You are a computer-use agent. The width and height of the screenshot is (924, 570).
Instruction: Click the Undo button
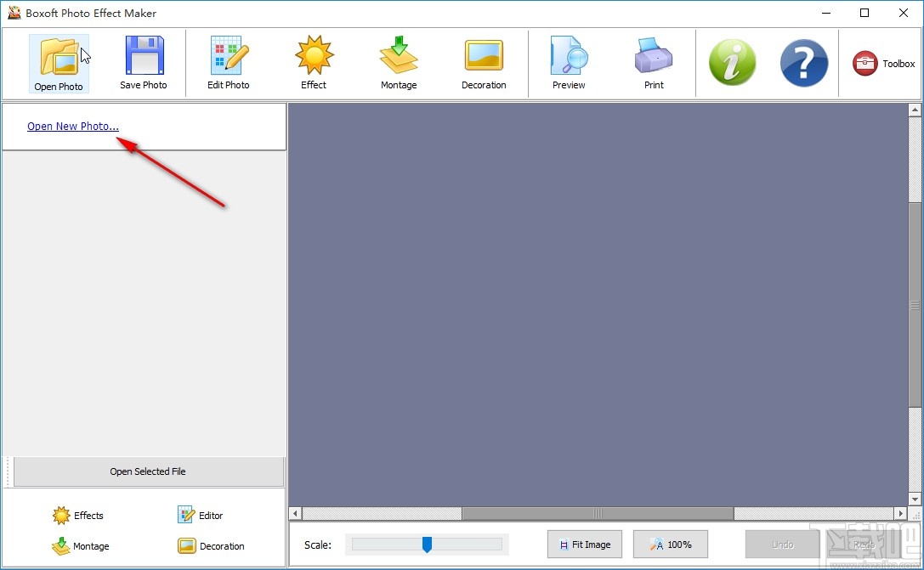click(x=782, y=545)
